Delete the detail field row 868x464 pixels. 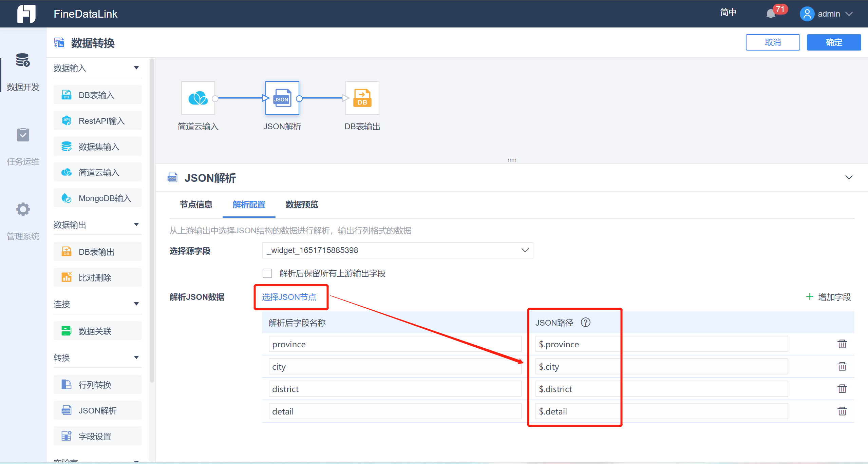842,411
